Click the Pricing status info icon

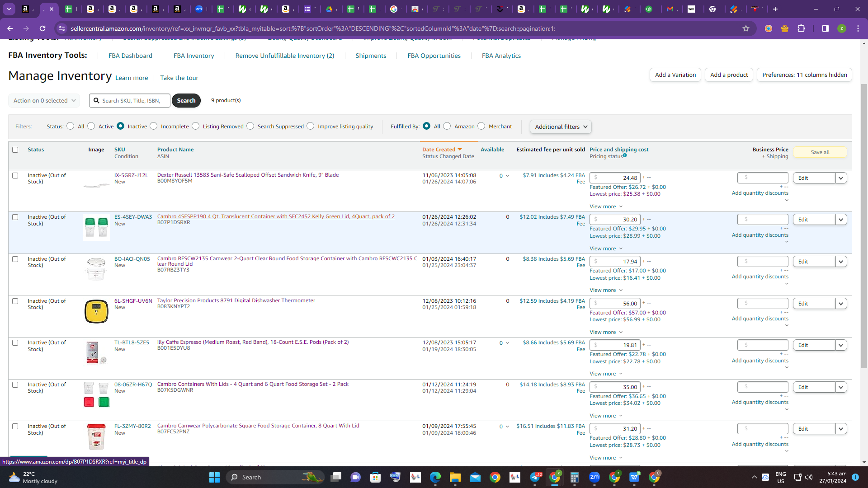tap(625, 155)
